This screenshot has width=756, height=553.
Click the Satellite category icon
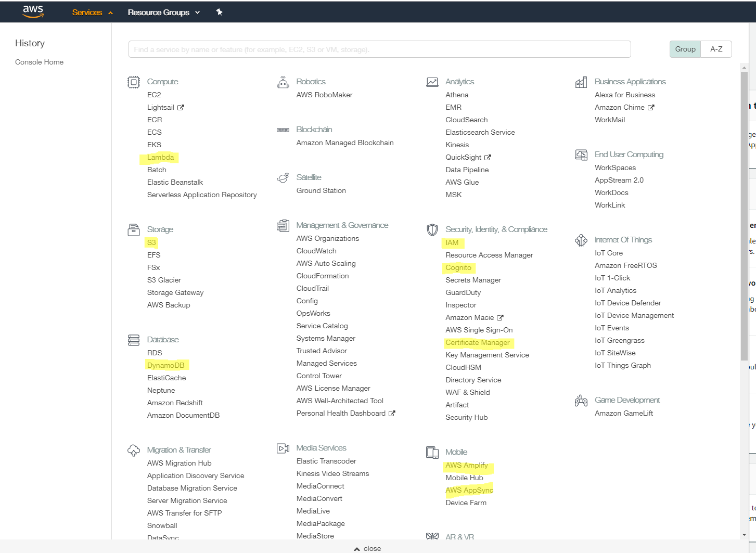tap(283, 178)
